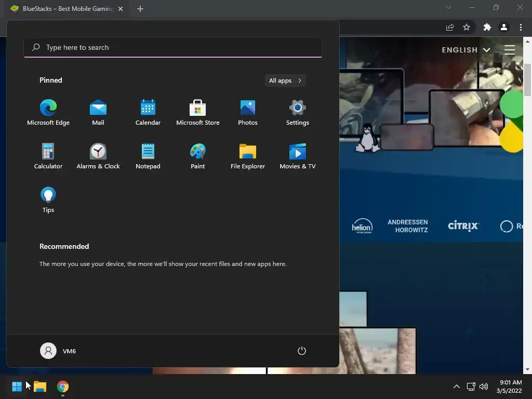Viewport: 532px width, 399px height.
Task: Switch to Google Chrome on the taskbar
Action: click(63, 387)
